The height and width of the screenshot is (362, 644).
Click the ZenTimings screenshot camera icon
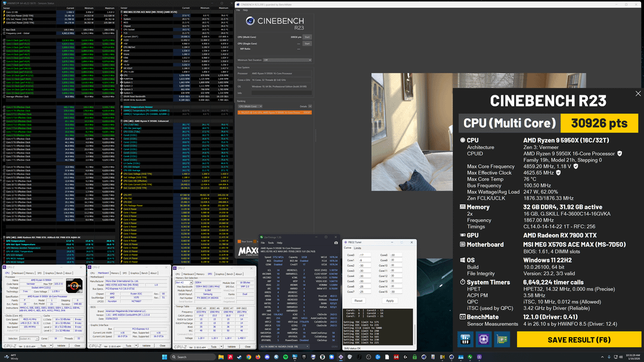pos(336,243)
